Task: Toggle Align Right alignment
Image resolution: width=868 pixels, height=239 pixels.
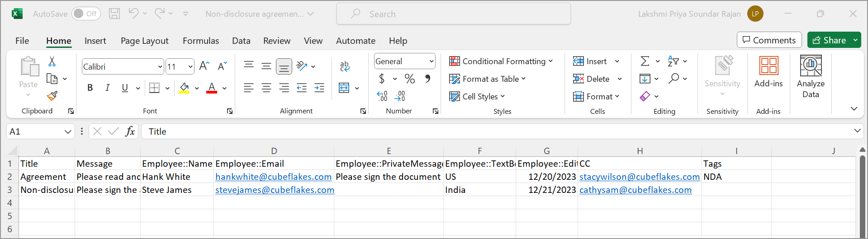Action: click(x=284, y=88)
